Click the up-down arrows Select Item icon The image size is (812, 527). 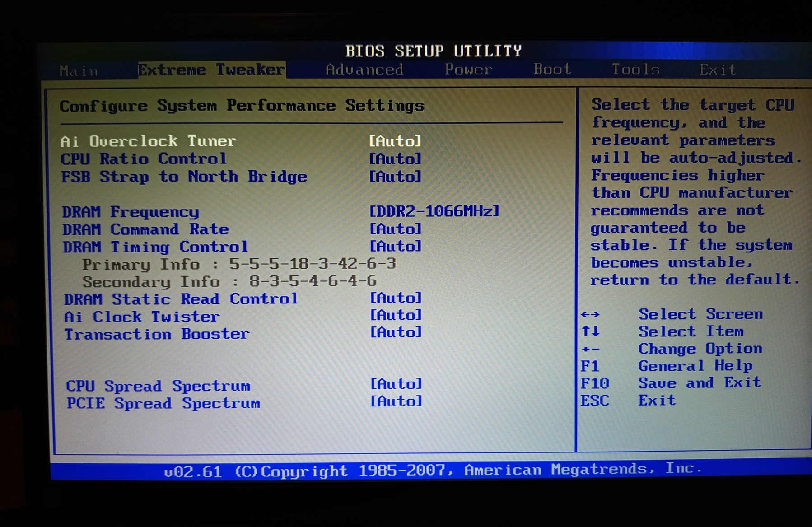tap(591, 331)
